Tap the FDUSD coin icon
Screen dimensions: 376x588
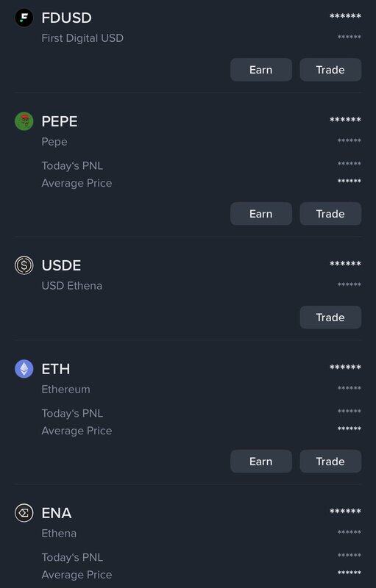point(24,18)
